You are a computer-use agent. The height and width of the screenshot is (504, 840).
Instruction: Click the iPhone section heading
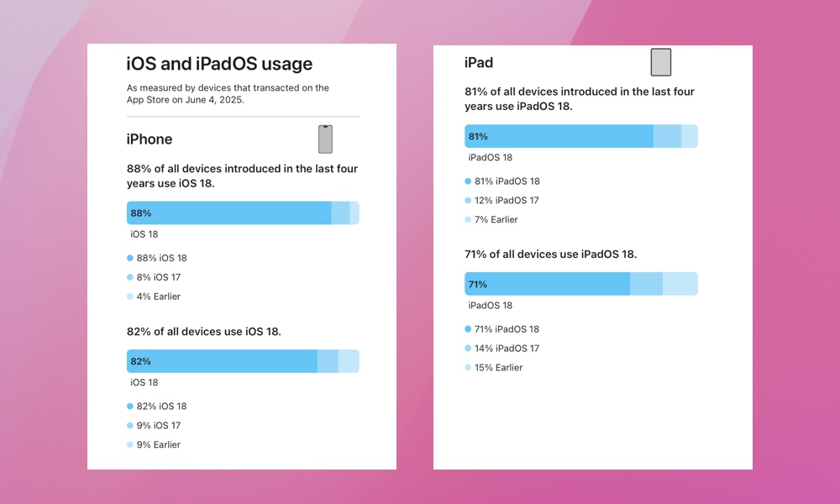click(150, 139)
